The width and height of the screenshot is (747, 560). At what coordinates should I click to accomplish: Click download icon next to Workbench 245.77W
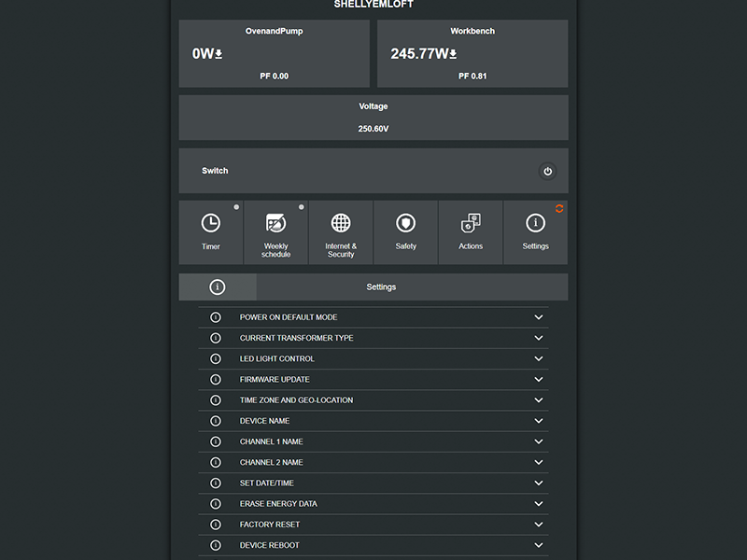[x=453, y=54]
